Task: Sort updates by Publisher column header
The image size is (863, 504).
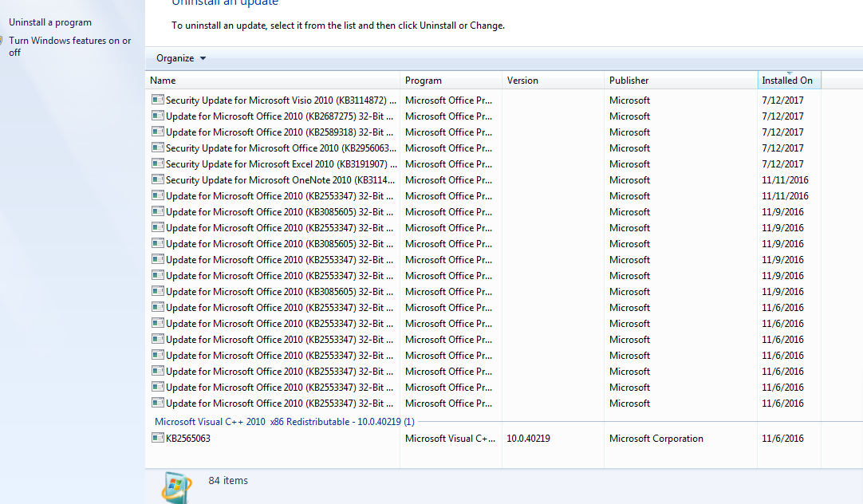Action: click(x=681, y=81)
